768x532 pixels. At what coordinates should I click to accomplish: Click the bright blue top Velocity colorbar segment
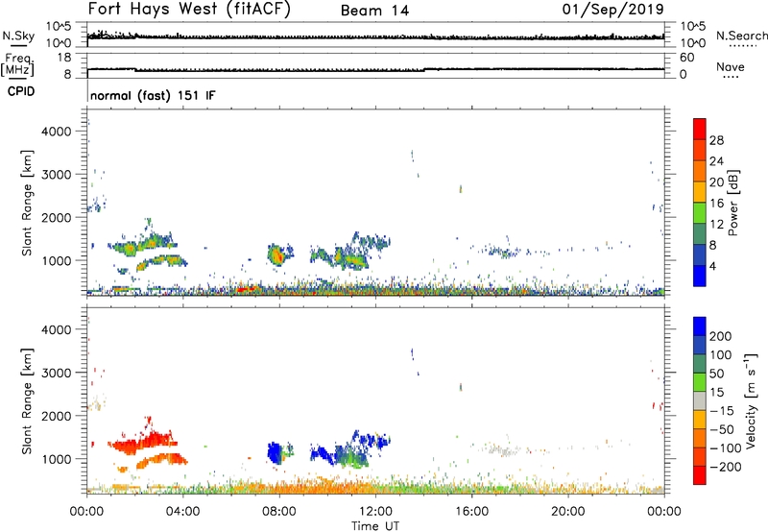(700, 326)
